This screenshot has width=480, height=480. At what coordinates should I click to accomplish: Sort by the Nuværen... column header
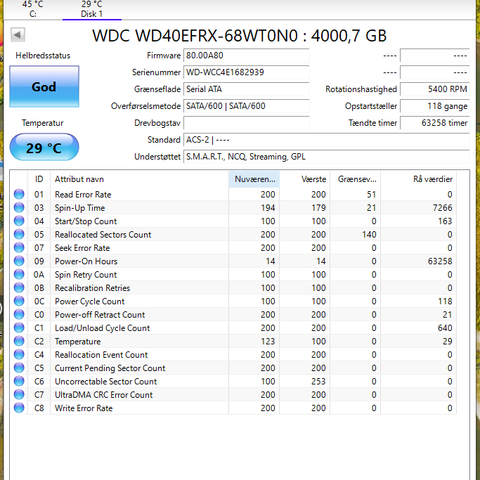[254, 179]
